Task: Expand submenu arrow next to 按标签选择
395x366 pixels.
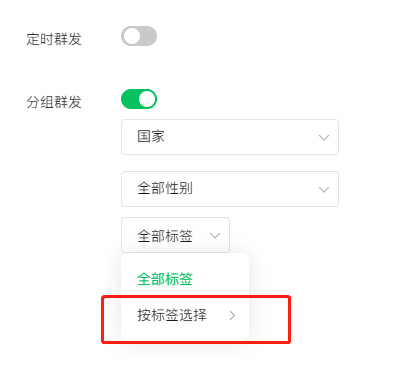Action: [x=232, y=315]
